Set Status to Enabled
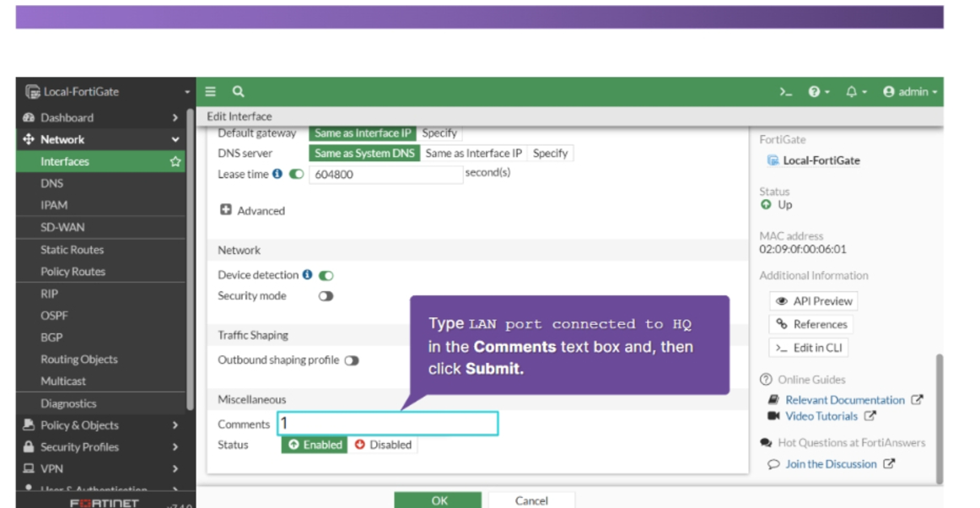 [315, 445]
